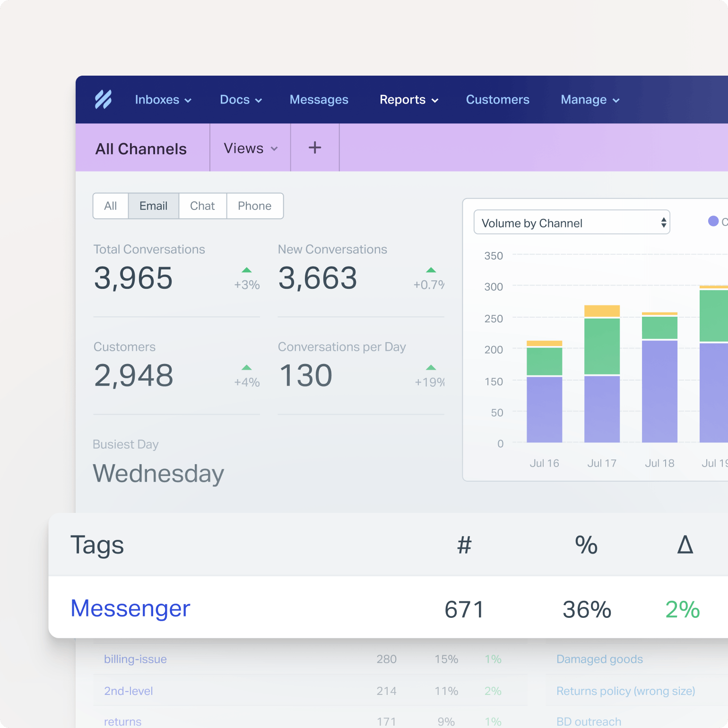Image resolution: width=728 pixels, height=728 pixels.
Task: Open the Messenger tag
Action: click(x=130, y=608)
